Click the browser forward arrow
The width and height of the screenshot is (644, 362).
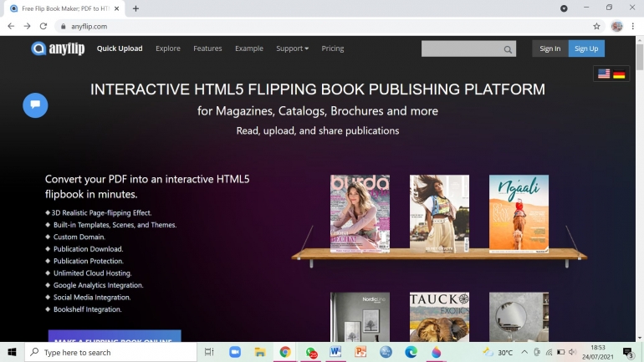[27, 26]
